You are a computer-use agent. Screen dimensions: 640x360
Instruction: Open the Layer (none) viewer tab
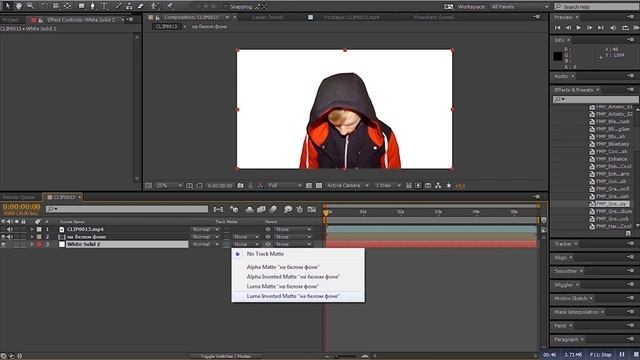pos(268,17)
